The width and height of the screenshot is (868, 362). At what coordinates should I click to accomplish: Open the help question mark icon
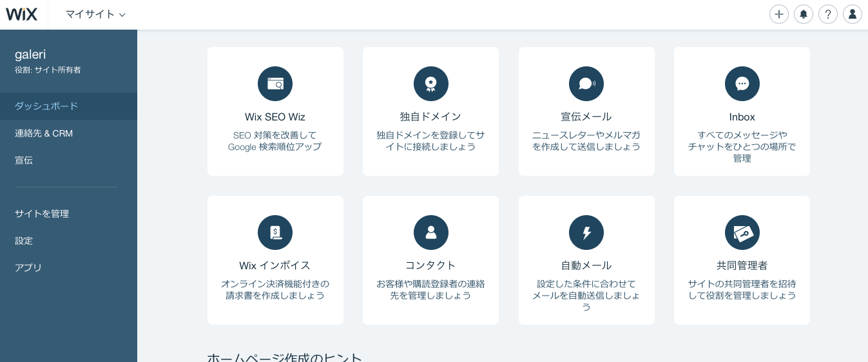(x=828, y=14)
